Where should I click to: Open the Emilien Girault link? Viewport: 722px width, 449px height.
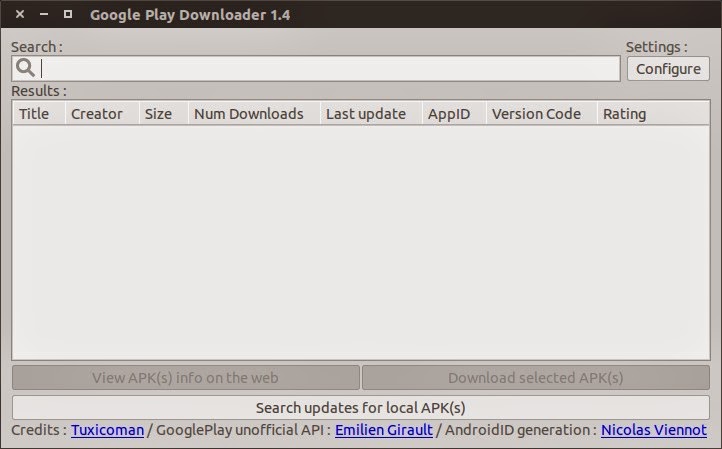coord(384,430)
